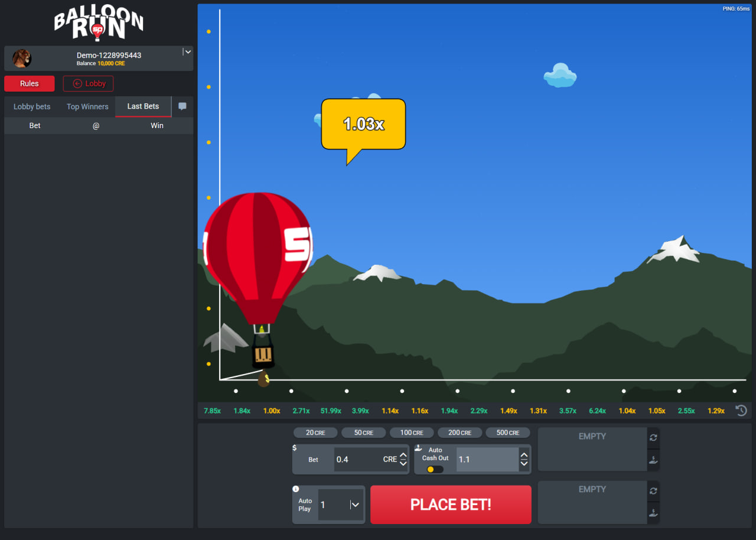
Task: Select the 500 CRE chip
Action: pos(507,432)
